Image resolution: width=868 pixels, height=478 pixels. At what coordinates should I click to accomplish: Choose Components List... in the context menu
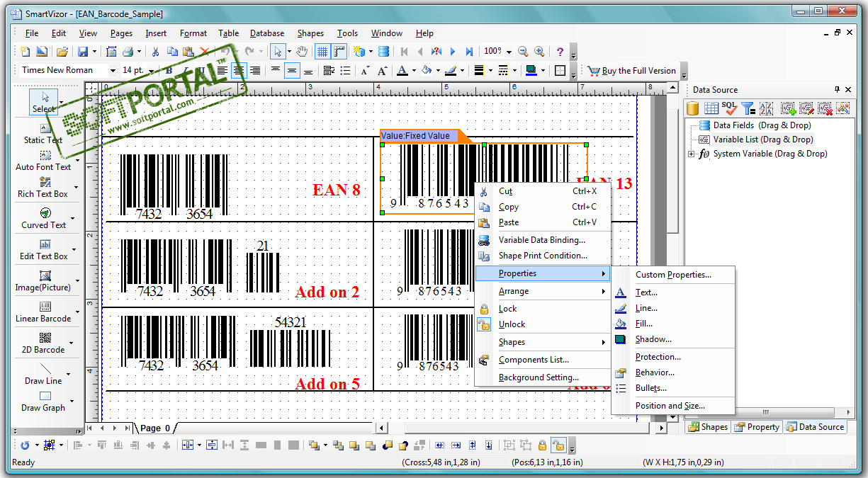[x=534, y=360]
